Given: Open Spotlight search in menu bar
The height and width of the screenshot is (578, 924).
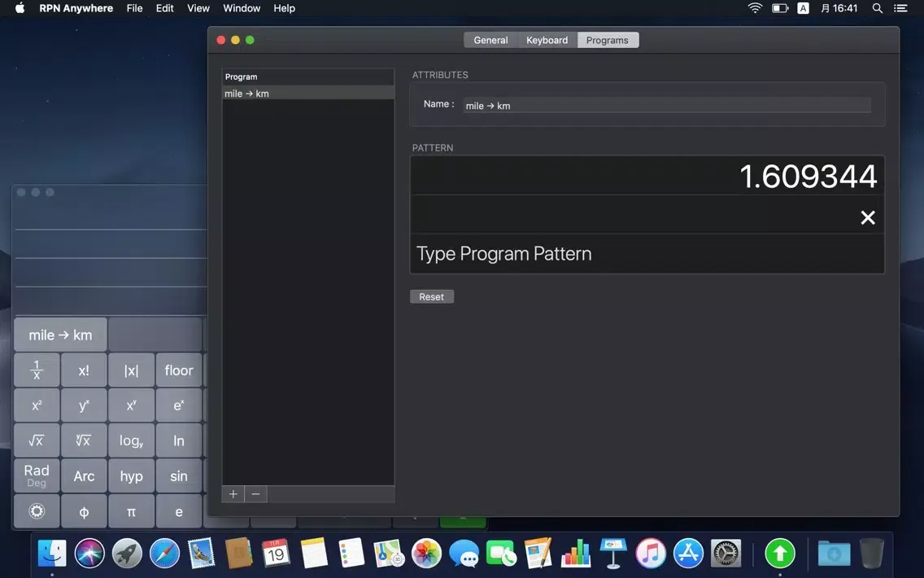Looking at the screenshot, I should [x=877, y=8].
